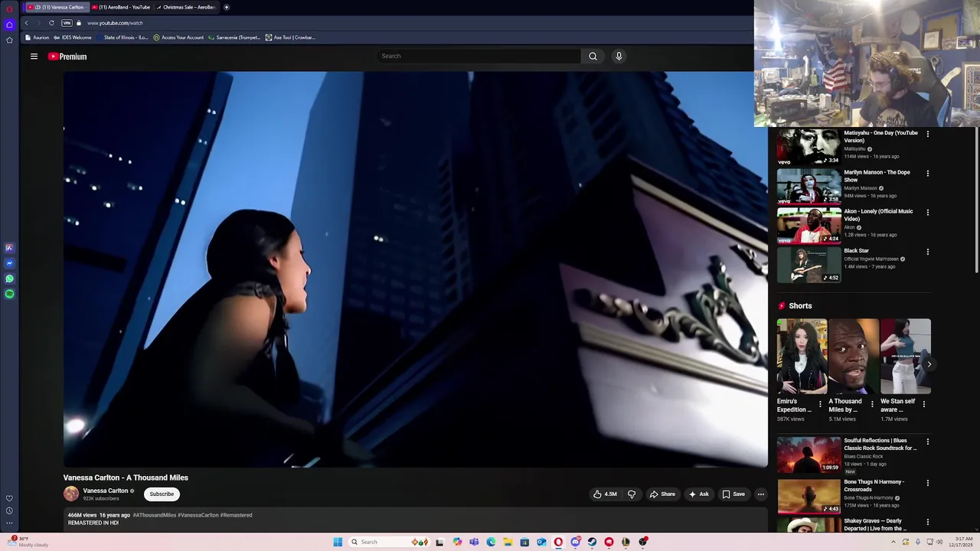Open File Explorer from taskbar

pyautogui.click(x=508, y=542)
